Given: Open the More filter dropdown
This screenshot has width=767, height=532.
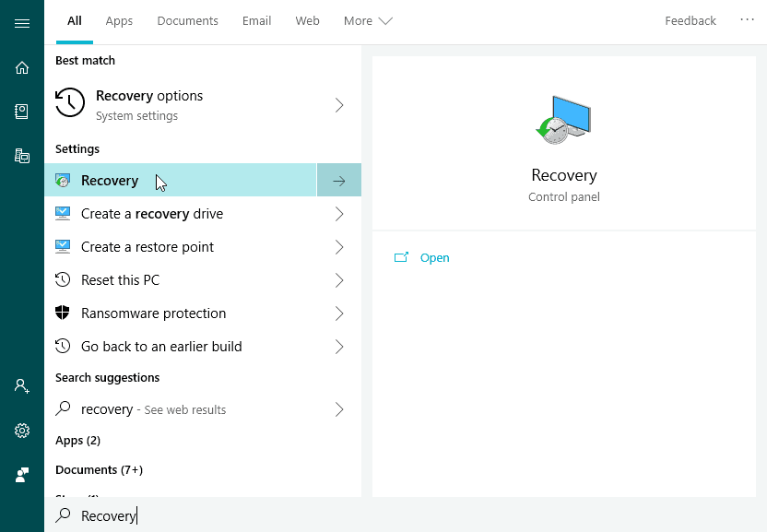Looking at the screenshot, I should (x=368, y=21).
